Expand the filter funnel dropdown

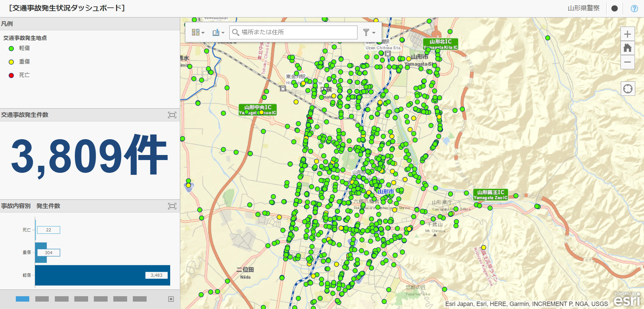click(x=369, y=32)
